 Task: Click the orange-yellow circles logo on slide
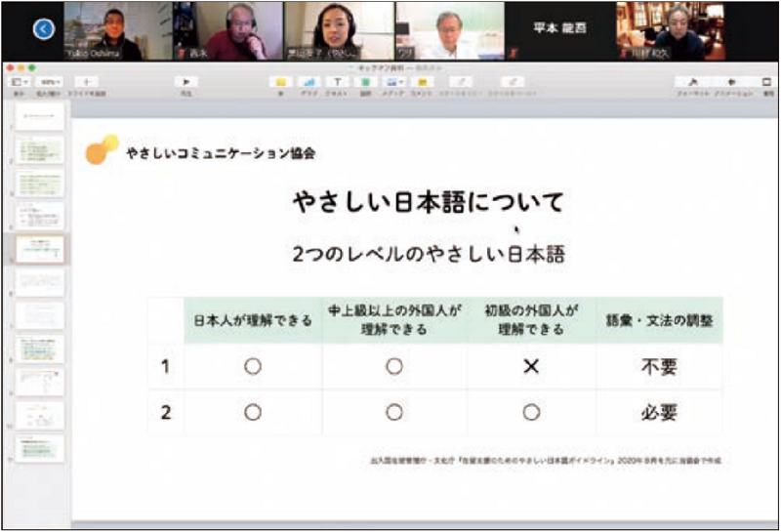point(103,149)
